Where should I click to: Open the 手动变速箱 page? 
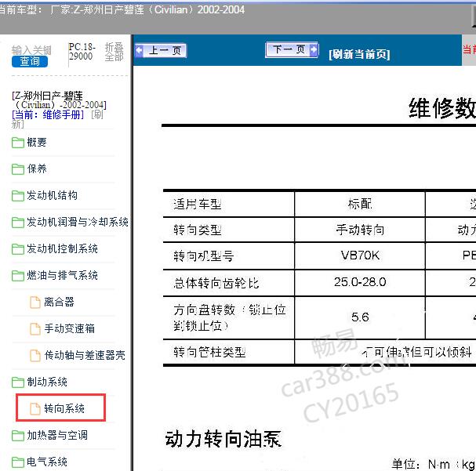pos(70,328)
